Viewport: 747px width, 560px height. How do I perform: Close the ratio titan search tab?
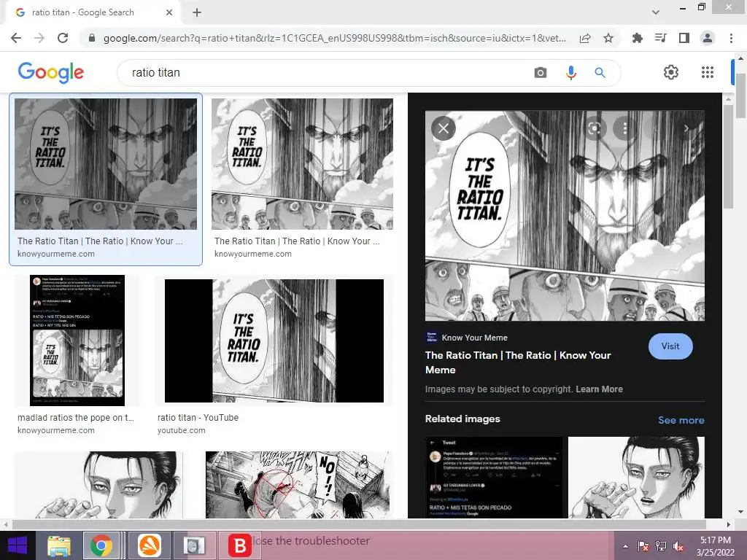pos(169,13)
